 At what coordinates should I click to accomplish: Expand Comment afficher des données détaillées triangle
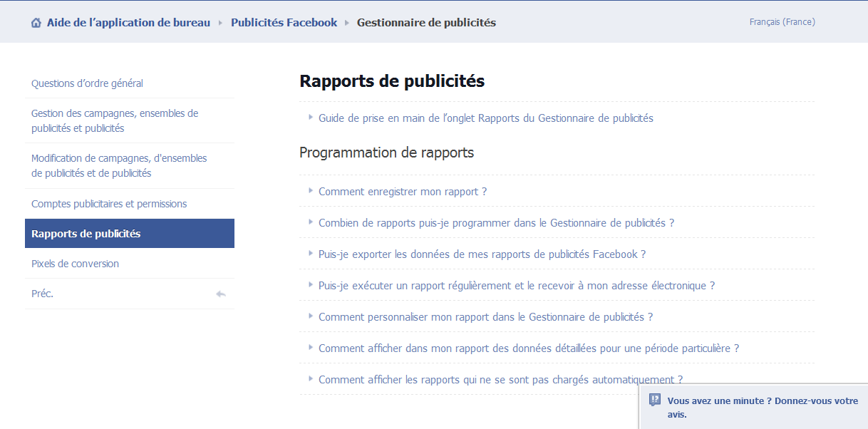point(311,347)
